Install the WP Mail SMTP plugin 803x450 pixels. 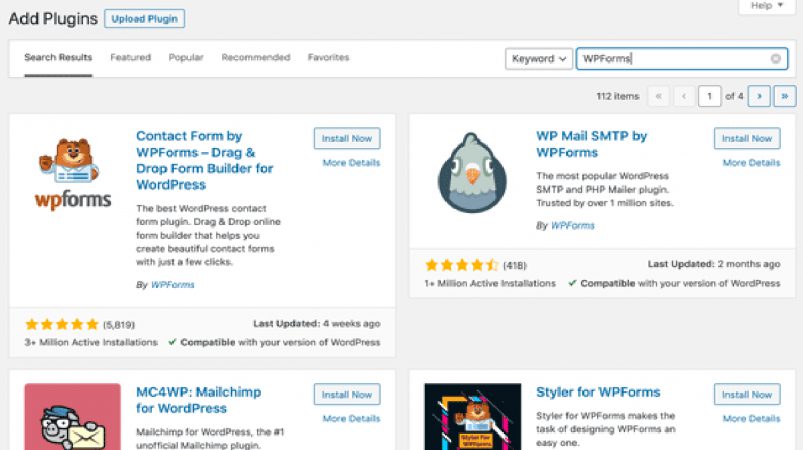coord(747,139)
